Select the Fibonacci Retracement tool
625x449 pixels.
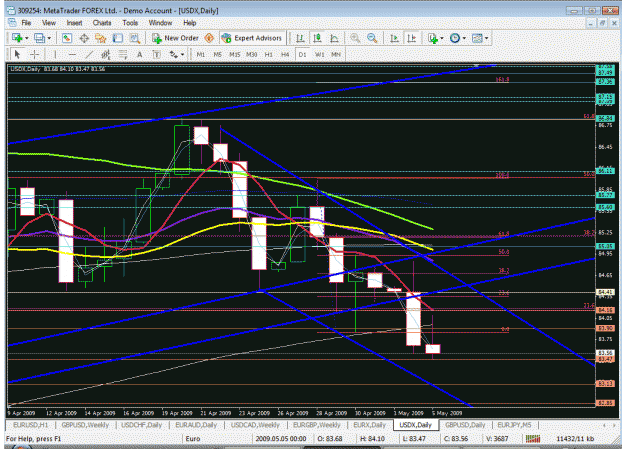pyautogui.click(x=123, y=54)
